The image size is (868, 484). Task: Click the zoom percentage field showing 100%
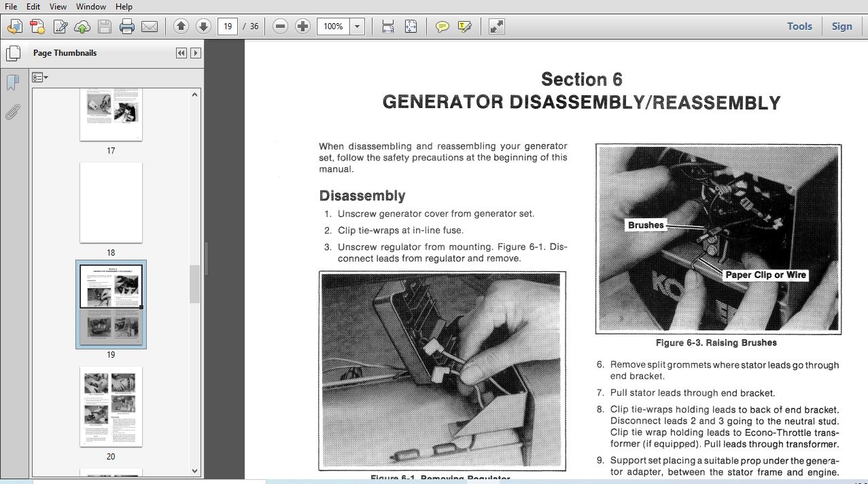[333, 27]
